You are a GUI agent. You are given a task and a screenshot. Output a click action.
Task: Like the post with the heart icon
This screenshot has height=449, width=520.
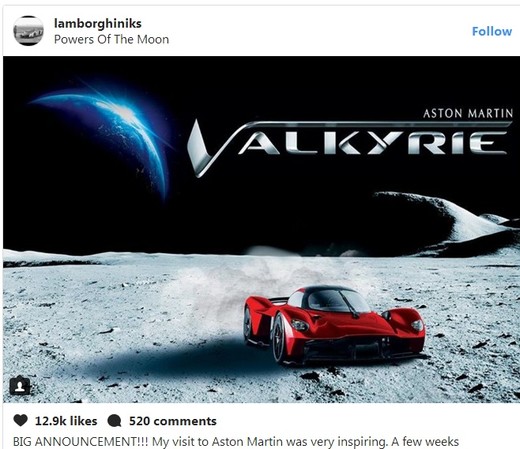tap(20, 420)
